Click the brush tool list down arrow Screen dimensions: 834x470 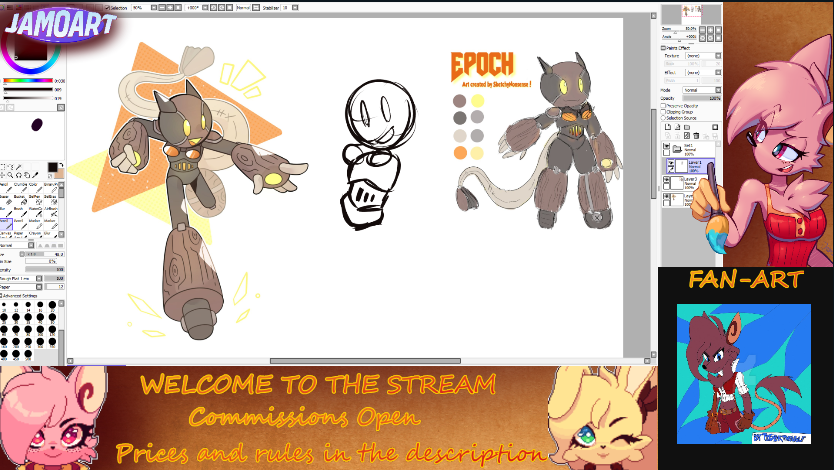61,234
